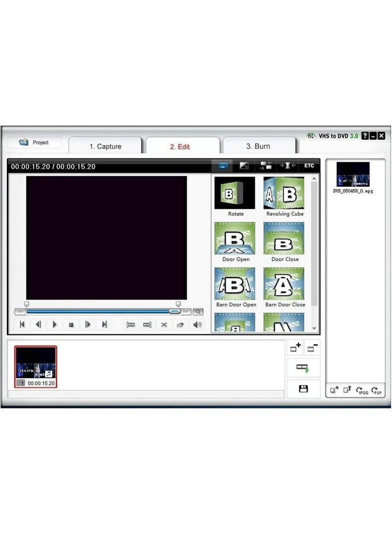
Task: Remove clip with the minus filmstrip icon
Action: tap(312, 347)
